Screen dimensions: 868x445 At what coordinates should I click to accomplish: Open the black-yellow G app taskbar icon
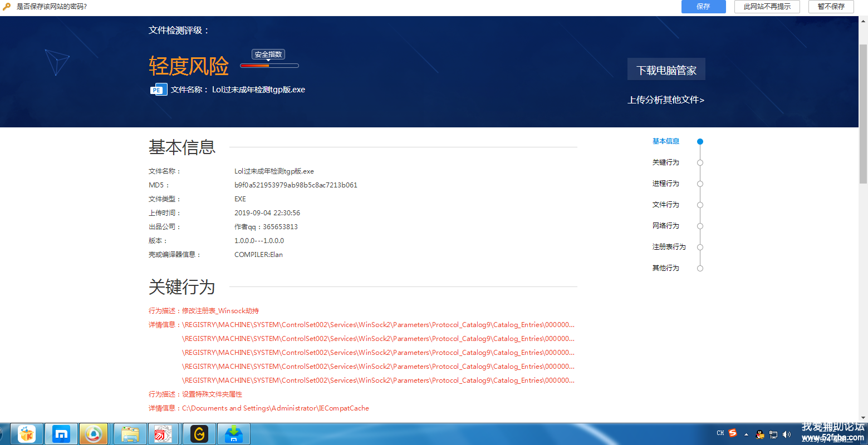199,434
